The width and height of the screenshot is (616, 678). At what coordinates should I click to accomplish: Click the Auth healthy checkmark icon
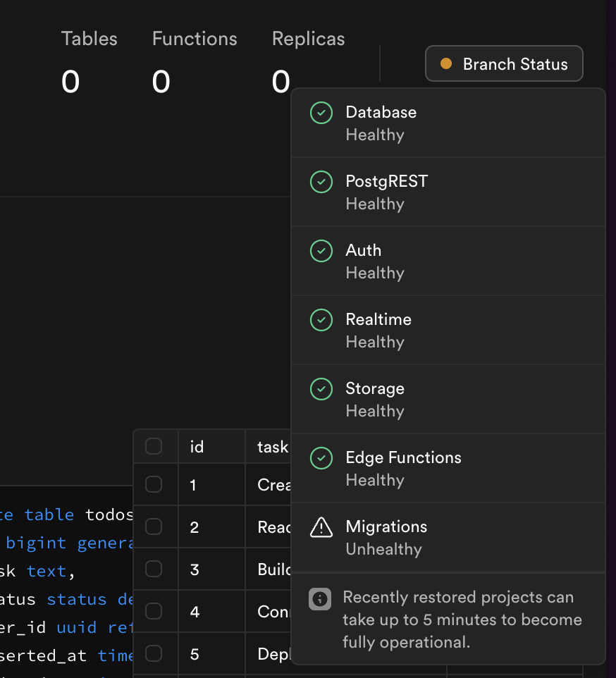click(x=321, y=251)
